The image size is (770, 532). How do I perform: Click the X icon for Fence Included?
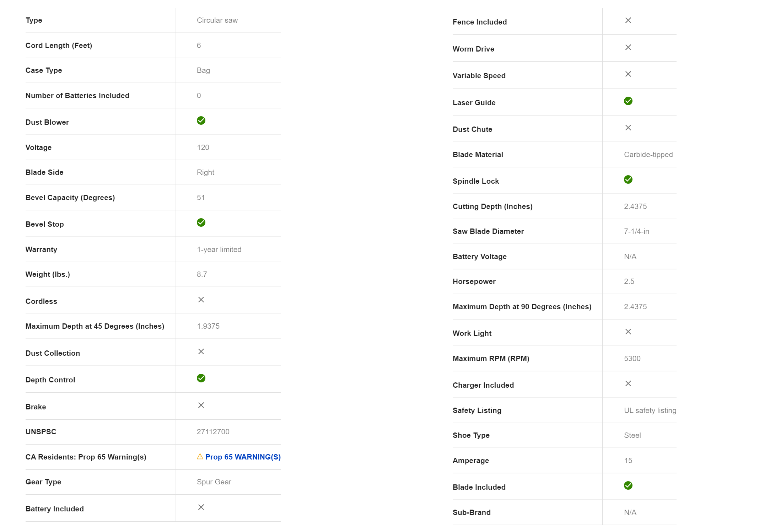pyautogui.click(x=628, y=21)
